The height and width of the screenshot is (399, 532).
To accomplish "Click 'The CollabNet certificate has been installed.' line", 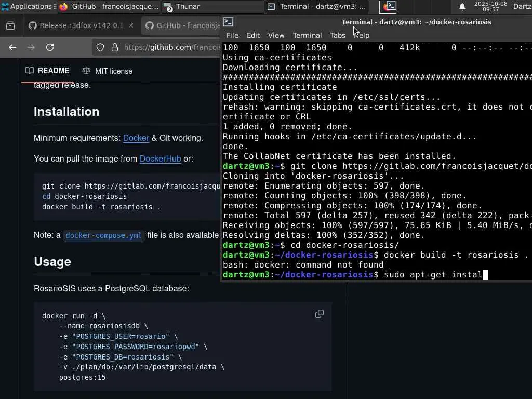I will click(339, 156).
